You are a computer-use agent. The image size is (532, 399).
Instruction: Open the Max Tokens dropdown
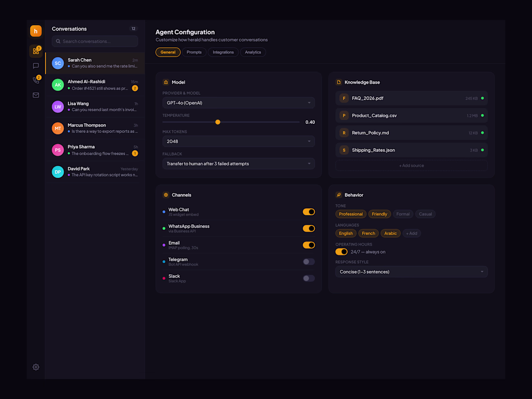tap(238, 142)
